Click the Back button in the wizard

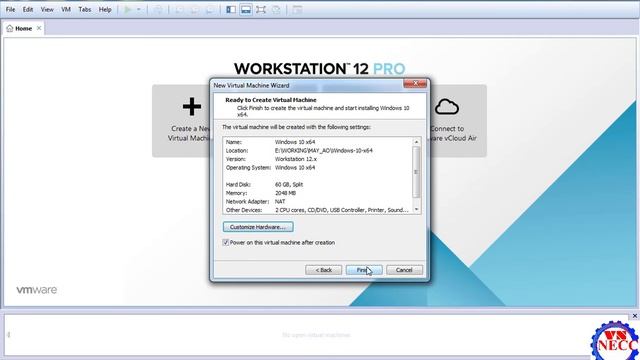point(323,270)
